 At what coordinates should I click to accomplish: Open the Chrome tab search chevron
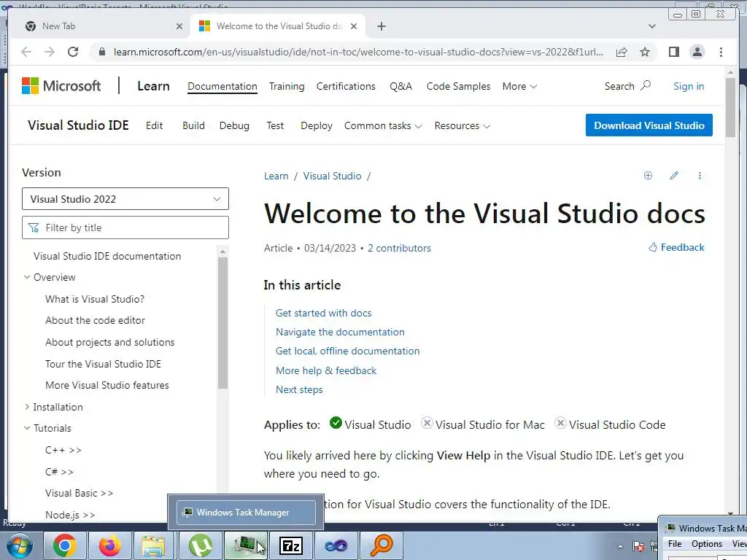coord(651,26)
